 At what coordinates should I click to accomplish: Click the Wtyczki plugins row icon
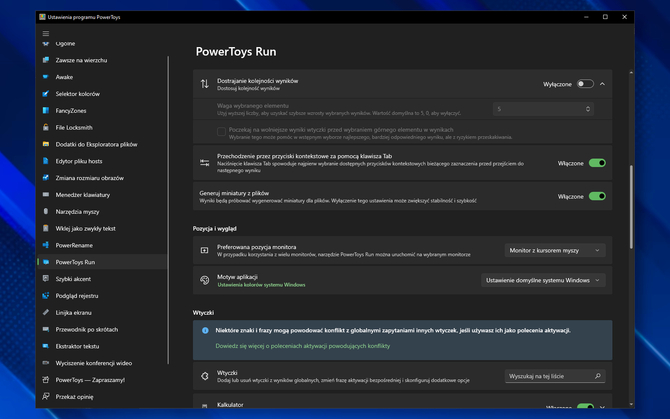[x=205, y=376]
